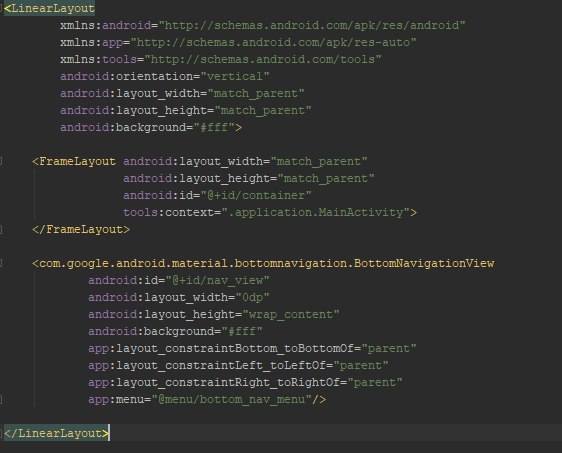
Task: Click the closing </LinearLayout> tag
Action: click(x=56, y=433)
